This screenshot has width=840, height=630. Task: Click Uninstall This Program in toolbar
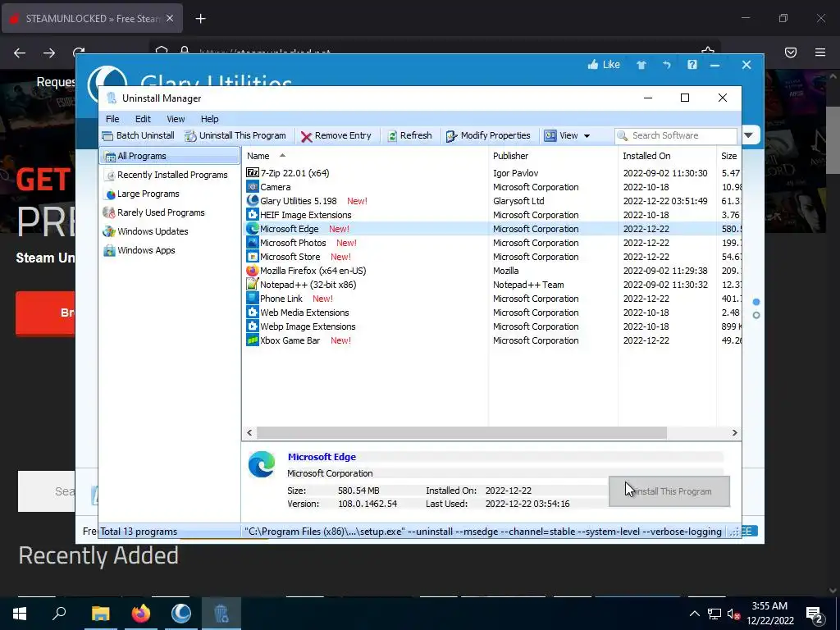[235, 135]
